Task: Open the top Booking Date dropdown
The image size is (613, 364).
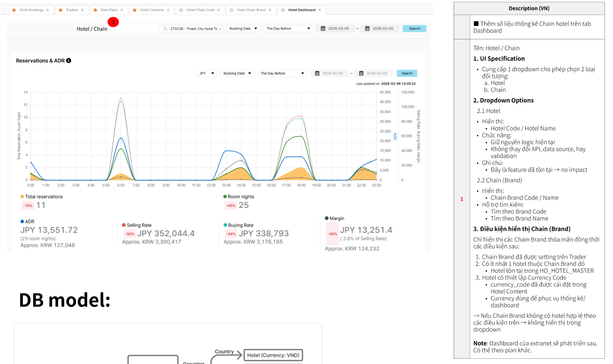Action: coord(243,29)
